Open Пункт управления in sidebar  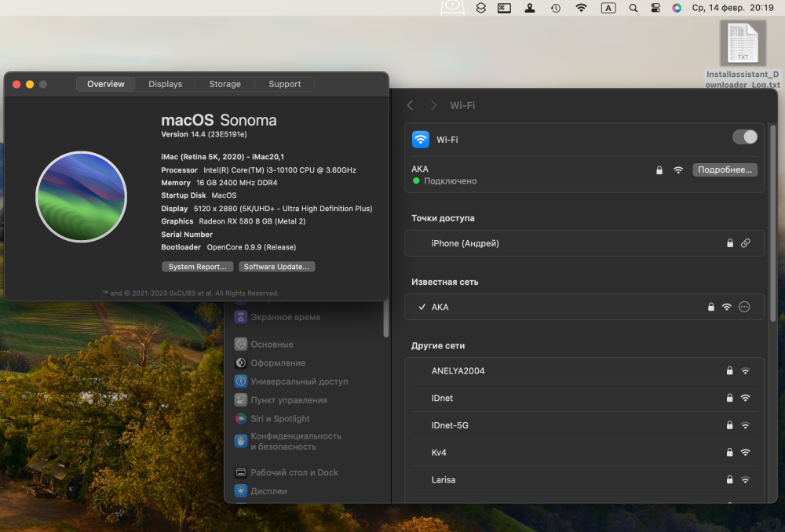click(x=280, y=400)
